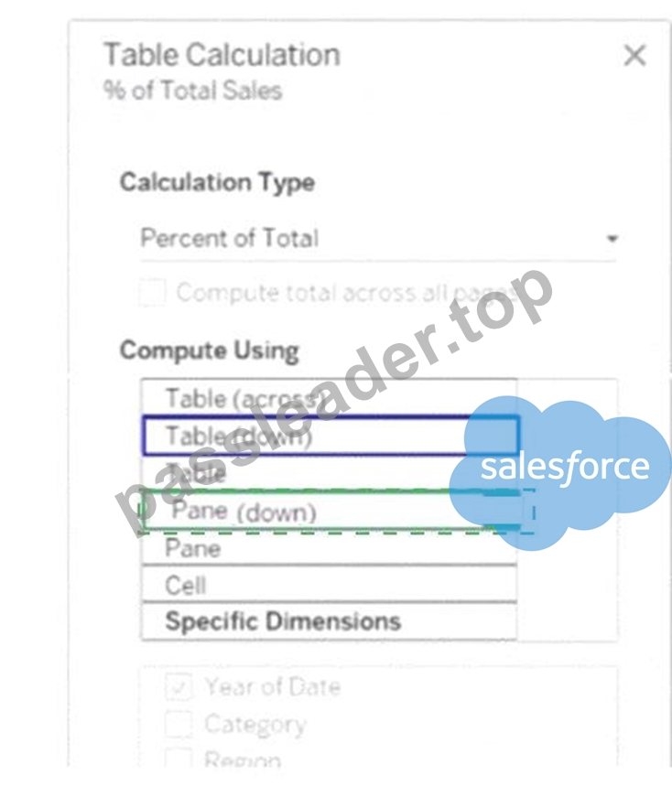Click the Table Calculation title text
Image resolution: width=672 pixels, height=787 pixels.
click(222, 54)
